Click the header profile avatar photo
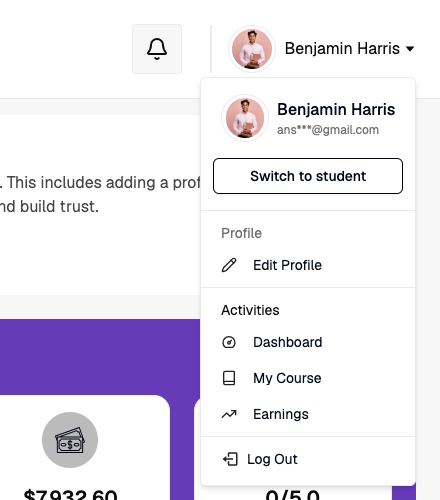This screenshot has height=500, width=440. point(252,49)
